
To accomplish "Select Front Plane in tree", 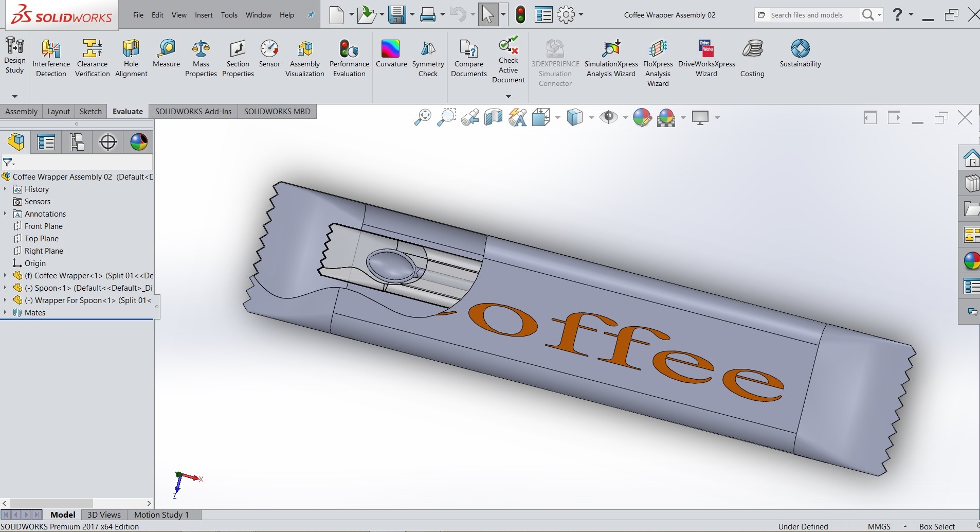I will [38, 226].
